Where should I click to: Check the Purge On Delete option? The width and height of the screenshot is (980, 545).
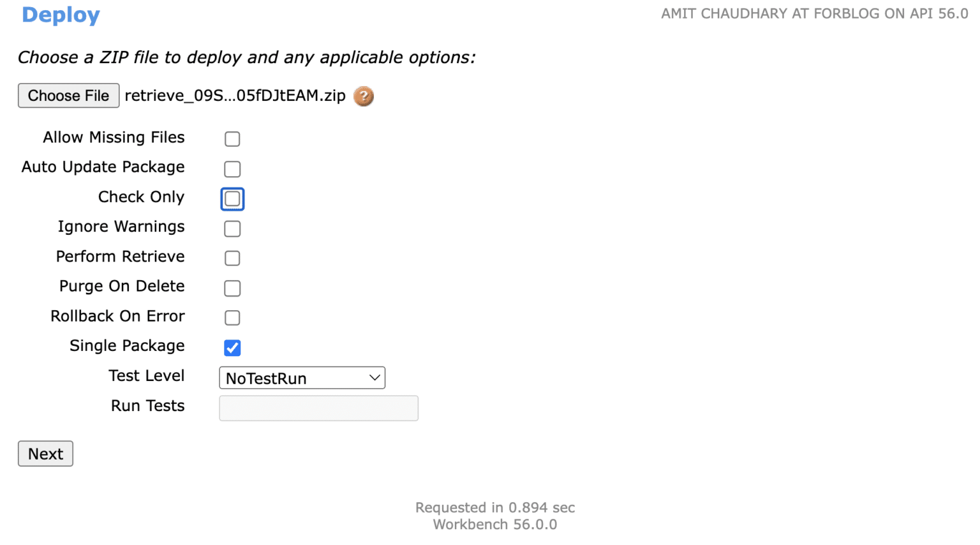232,288
